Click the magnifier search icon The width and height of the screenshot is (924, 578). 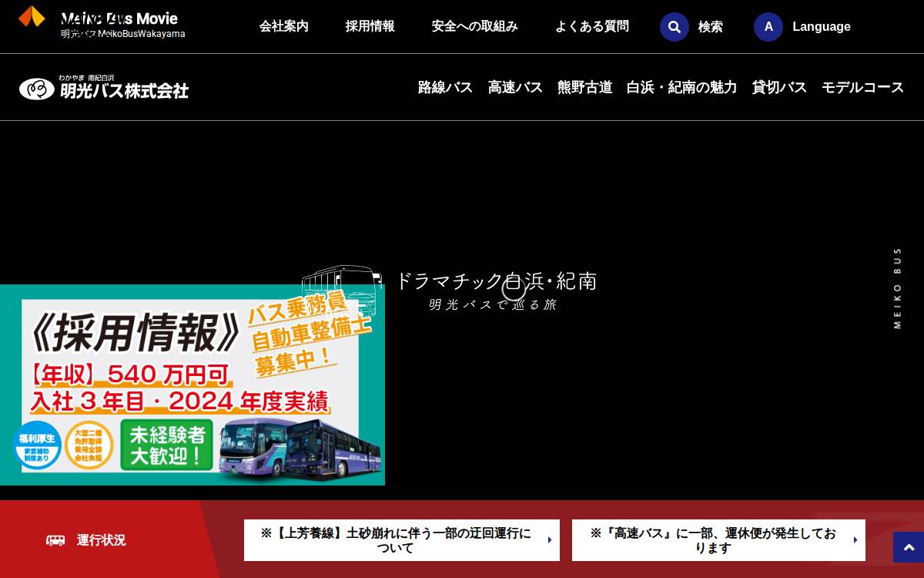coord(675,27)
